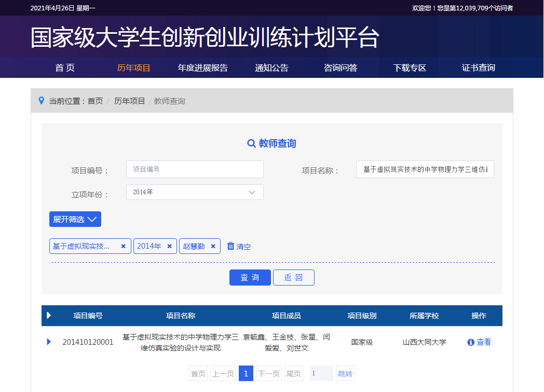Focus the 项目编号 input field

click(195, 169)
